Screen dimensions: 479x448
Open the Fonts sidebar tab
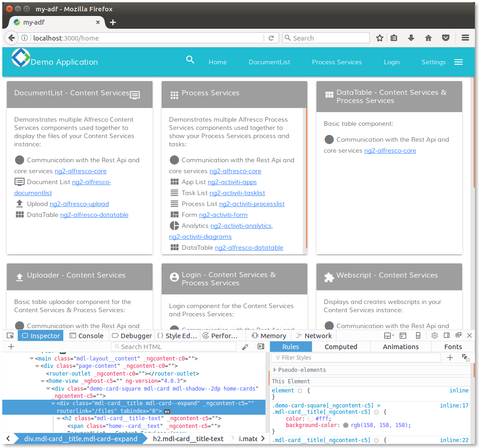453,347
